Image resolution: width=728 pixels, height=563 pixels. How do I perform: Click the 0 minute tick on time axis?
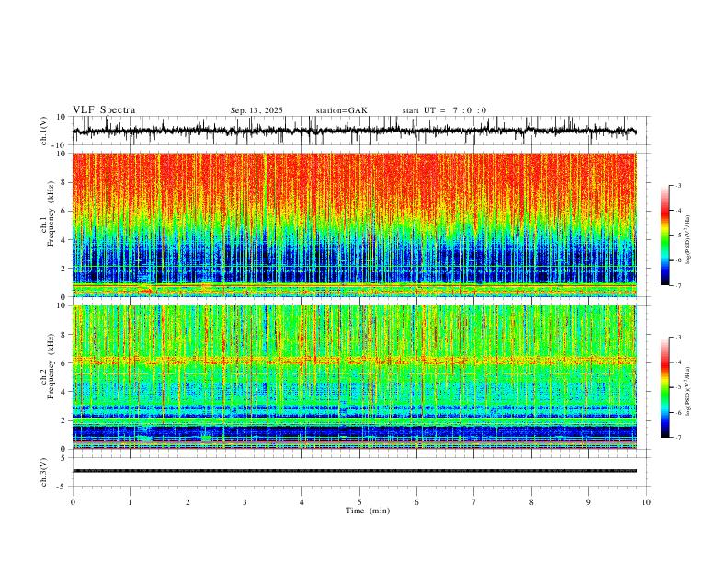click(73, 502)
